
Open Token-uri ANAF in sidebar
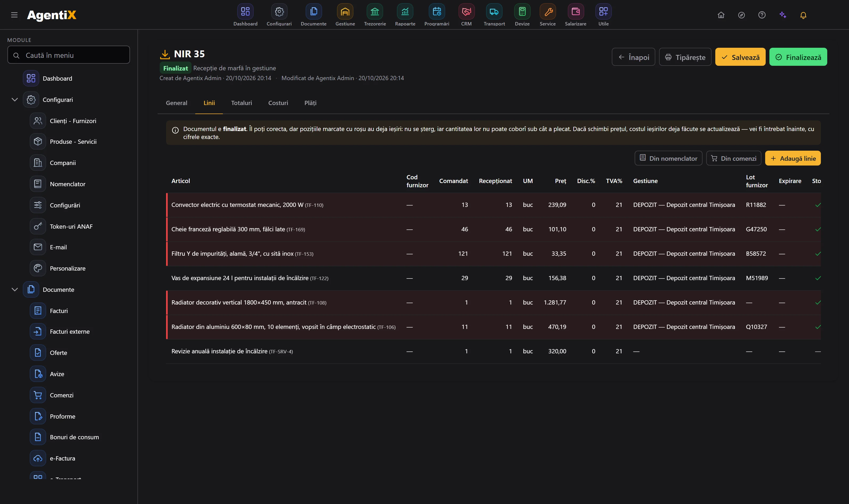click(71, 227)
